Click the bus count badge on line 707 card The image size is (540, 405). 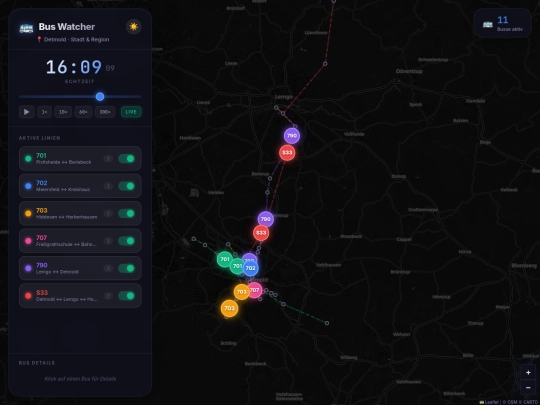(108, 241)
